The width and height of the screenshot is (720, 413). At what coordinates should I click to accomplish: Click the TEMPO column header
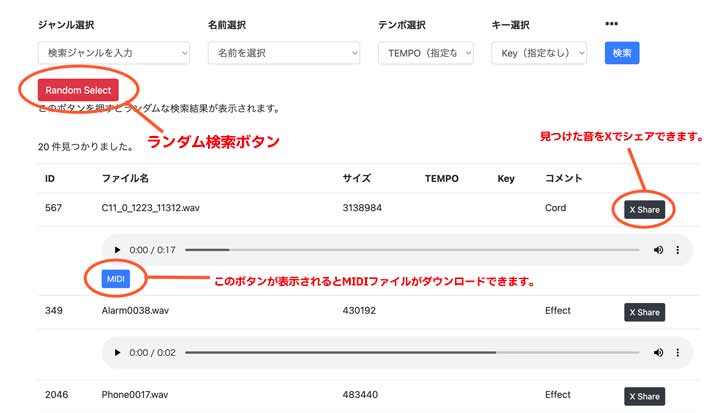click(441, 178)
